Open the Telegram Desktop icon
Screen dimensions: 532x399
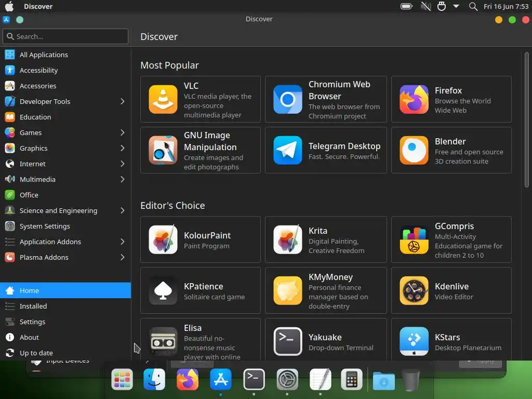pyautogui.click(x=288, y=150)
